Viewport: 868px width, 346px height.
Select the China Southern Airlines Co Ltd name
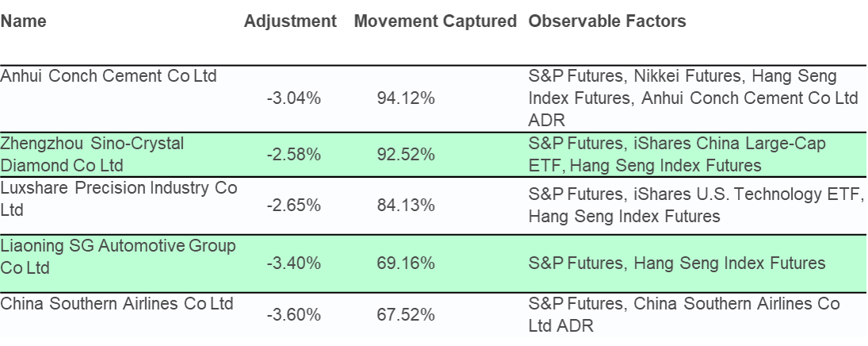(x=117, y=304)
